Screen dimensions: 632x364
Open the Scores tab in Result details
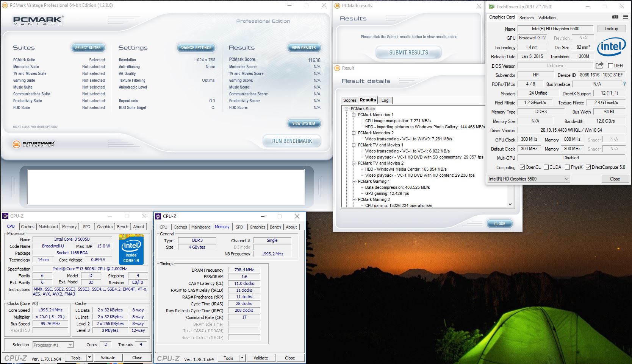point(350,100)
